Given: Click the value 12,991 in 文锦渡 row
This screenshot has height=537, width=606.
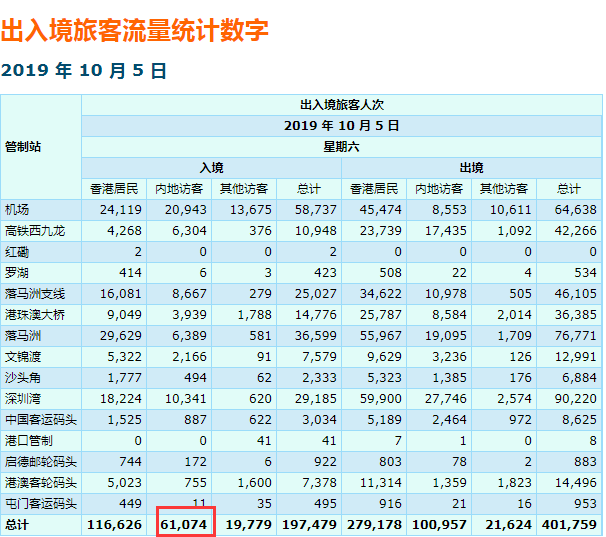Looking at the screenshot, I should pos(575,357).
